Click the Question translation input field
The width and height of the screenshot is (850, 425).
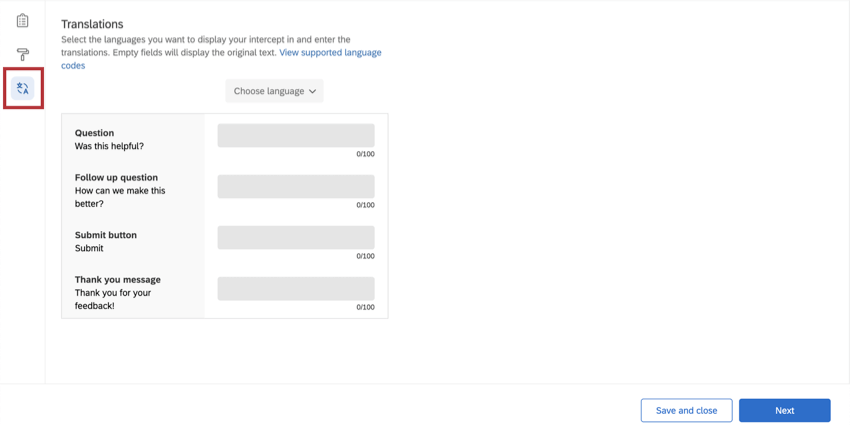tap(296, 136)
